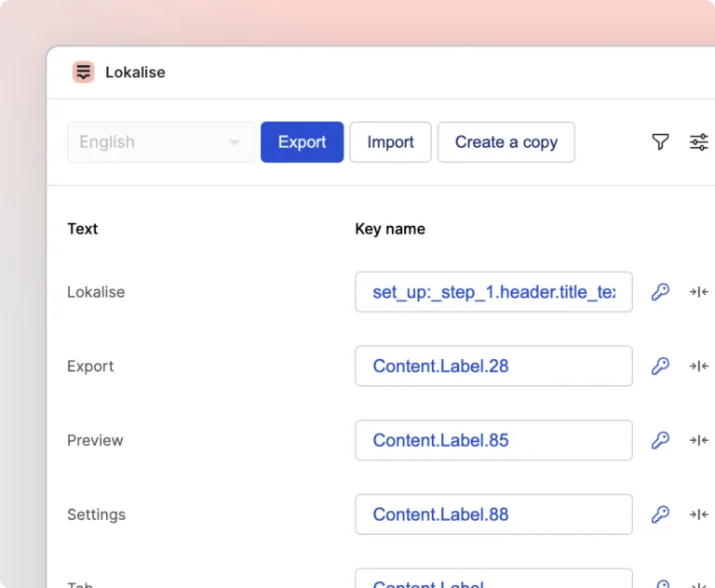Open the English language dropdown
The height and width of the screenshot is (588, 715).
pos(160,142)
